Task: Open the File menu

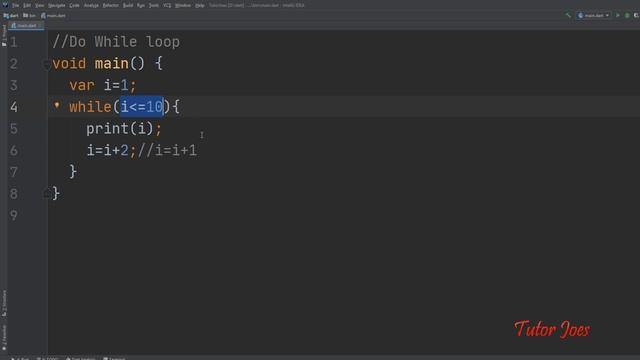Action: coord(15,5)
